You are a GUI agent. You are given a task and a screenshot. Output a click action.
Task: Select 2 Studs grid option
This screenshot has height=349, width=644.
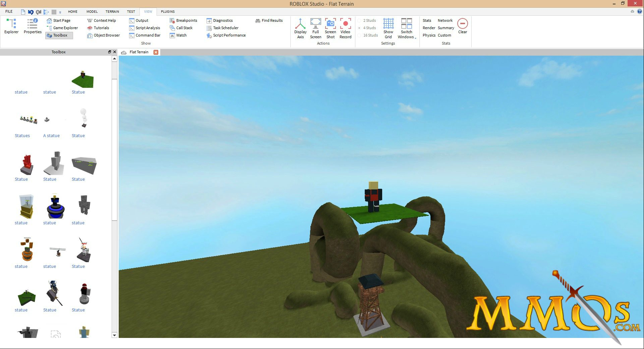click(x=367, y=20)
